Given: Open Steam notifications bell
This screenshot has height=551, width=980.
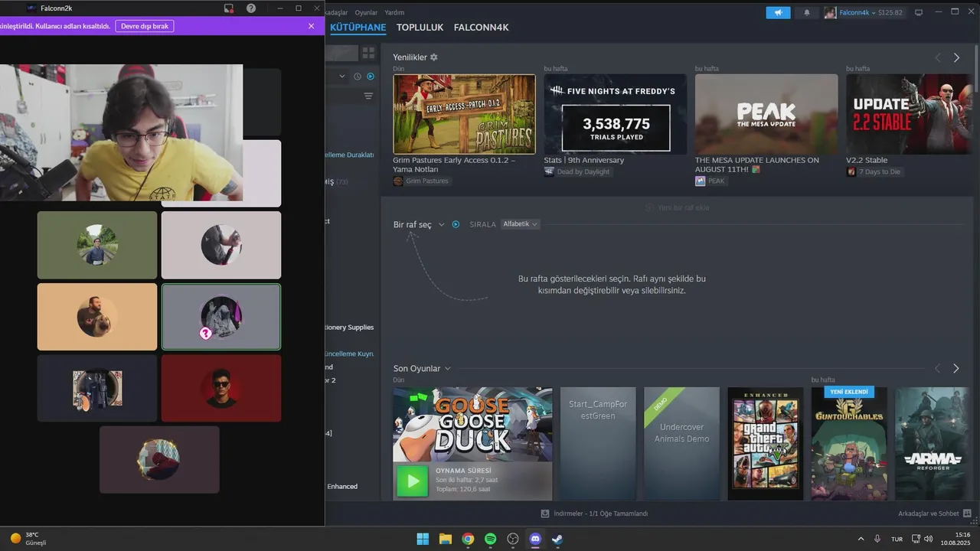Looking at the screenshot, I should tap(806, 12).
